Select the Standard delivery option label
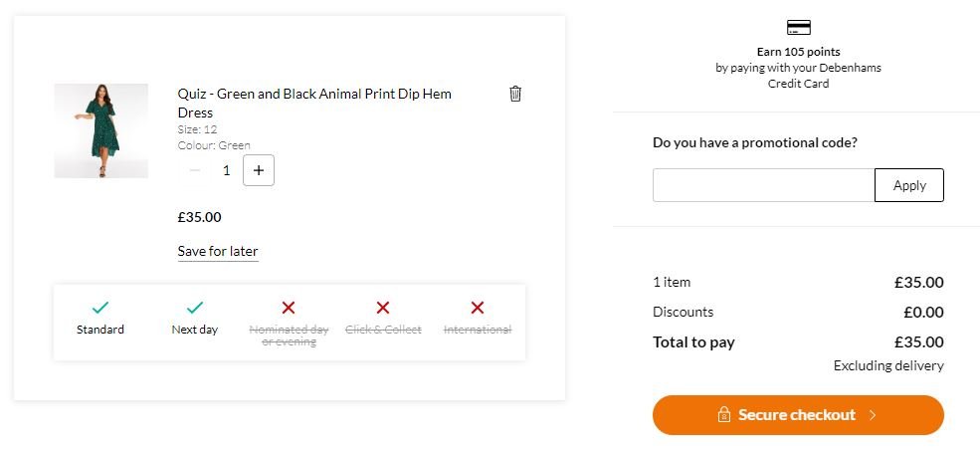The height and width of the screenshot is (451, 980). point(100,330)
